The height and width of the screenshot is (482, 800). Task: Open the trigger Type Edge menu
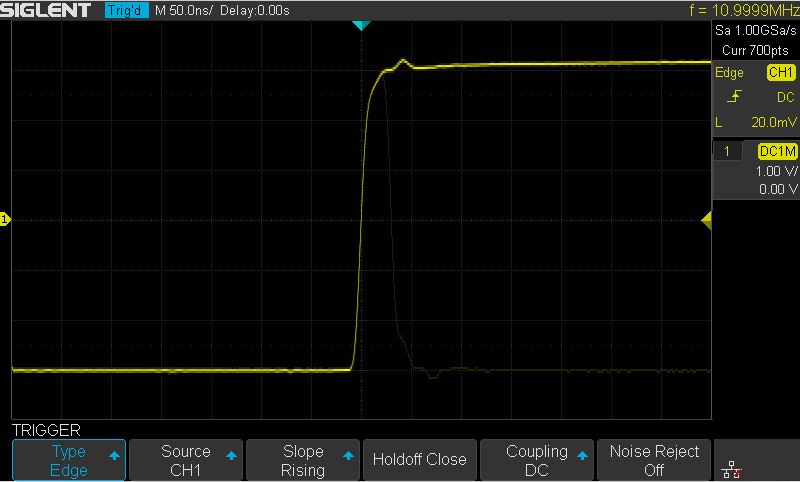pos(69,460)
